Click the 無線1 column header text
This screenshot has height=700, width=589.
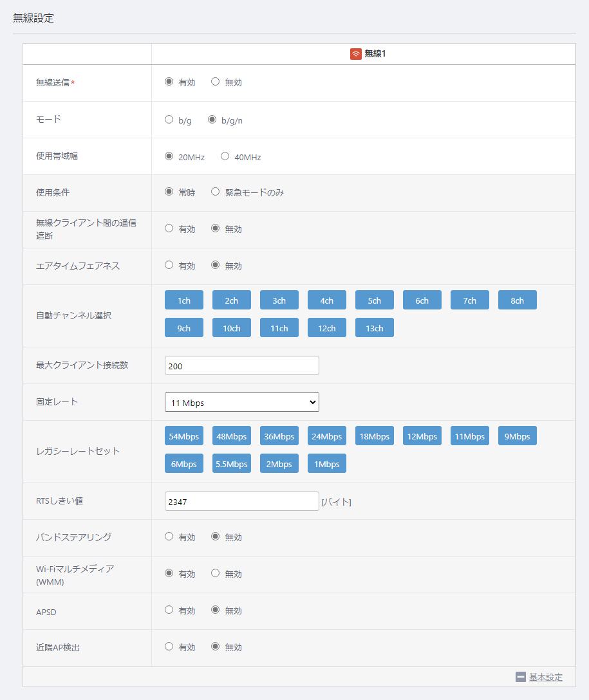click(x=375, y=53)
